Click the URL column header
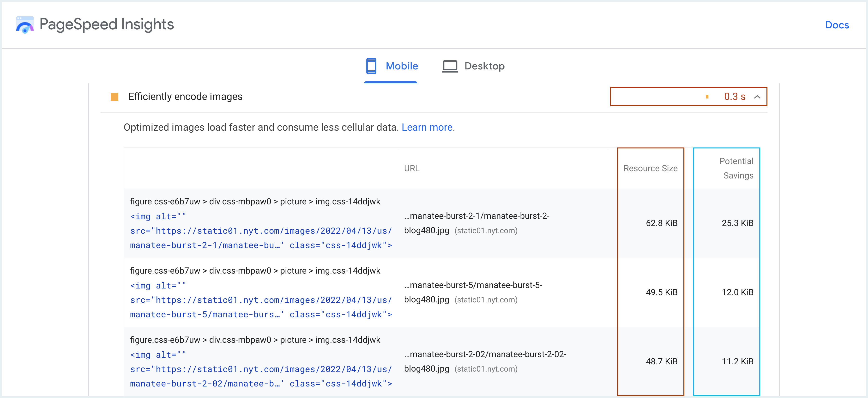Viewport: 868px width, 398px height. pyautogui.click(x=412, y=168)
